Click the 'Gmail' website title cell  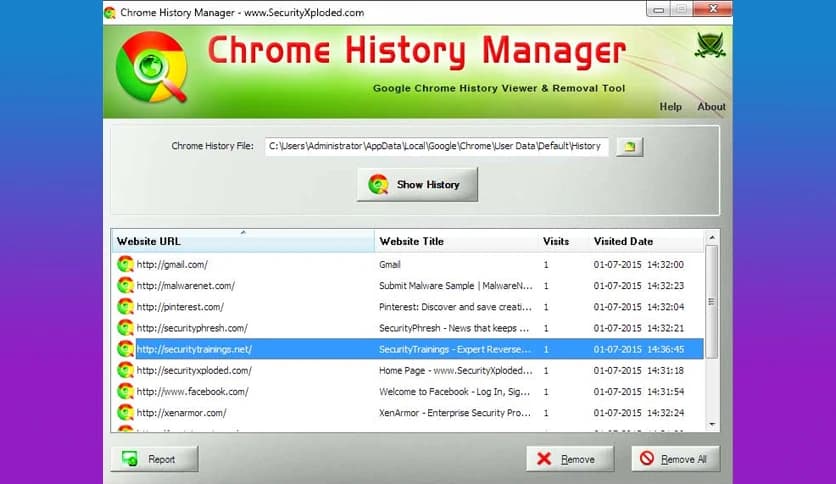click(390, 264)
